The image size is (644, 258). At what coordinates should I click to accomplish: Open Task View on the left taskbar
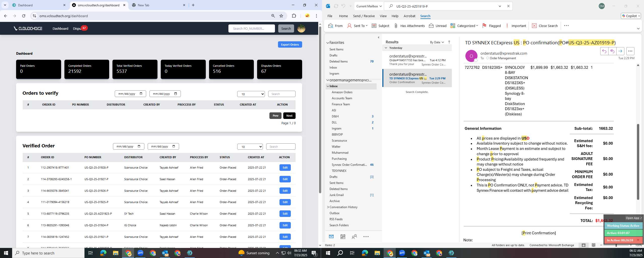pos(91,253)
